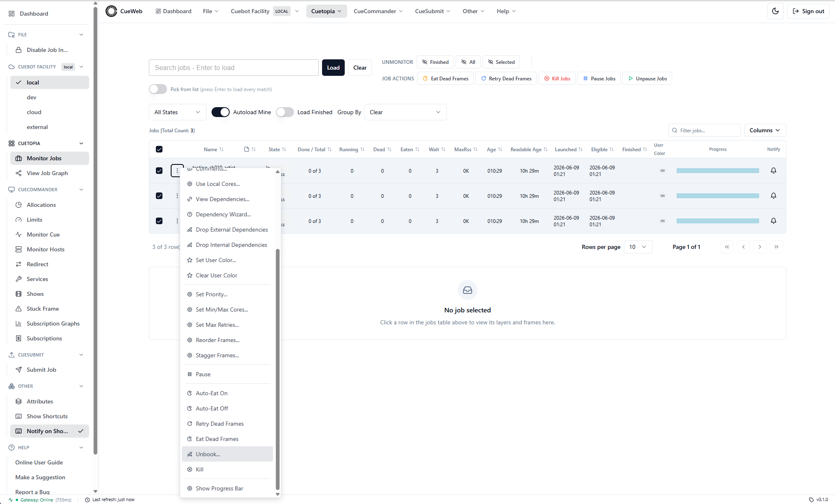835x504 pixels.
Task: Click the context menu scrollbar
Action: click(278, 369)
